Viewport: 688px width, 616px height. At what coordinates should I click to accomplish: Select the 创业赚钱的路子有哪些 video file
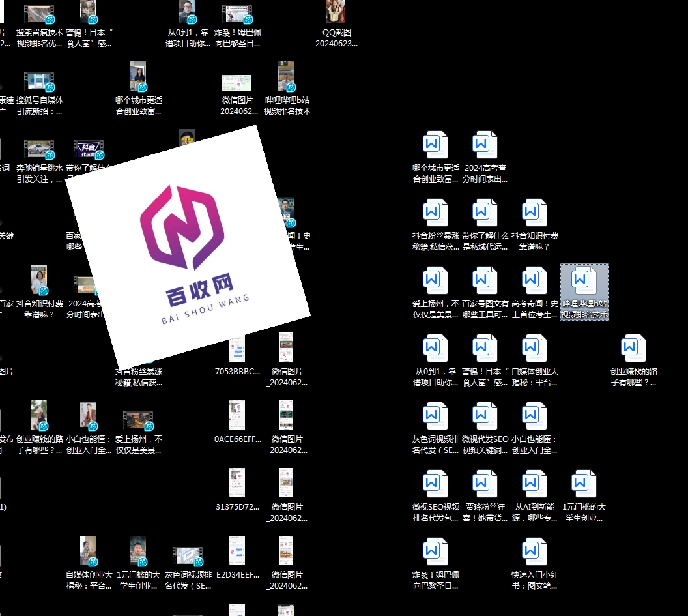(x=40, y=428)
